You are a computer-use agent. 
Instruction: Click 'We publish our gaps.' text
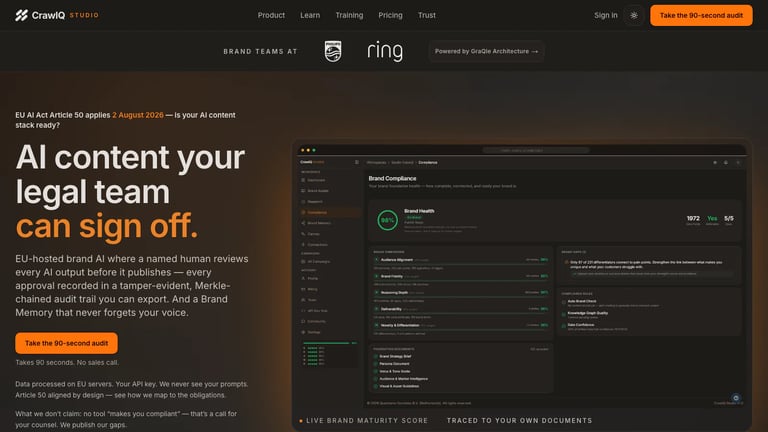click(93, 425)
